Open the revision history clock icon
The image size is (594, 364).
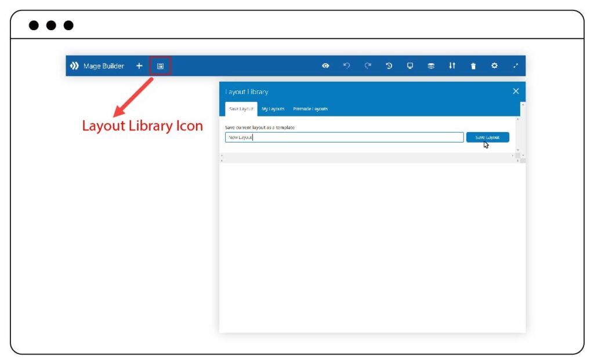(389, 66)
